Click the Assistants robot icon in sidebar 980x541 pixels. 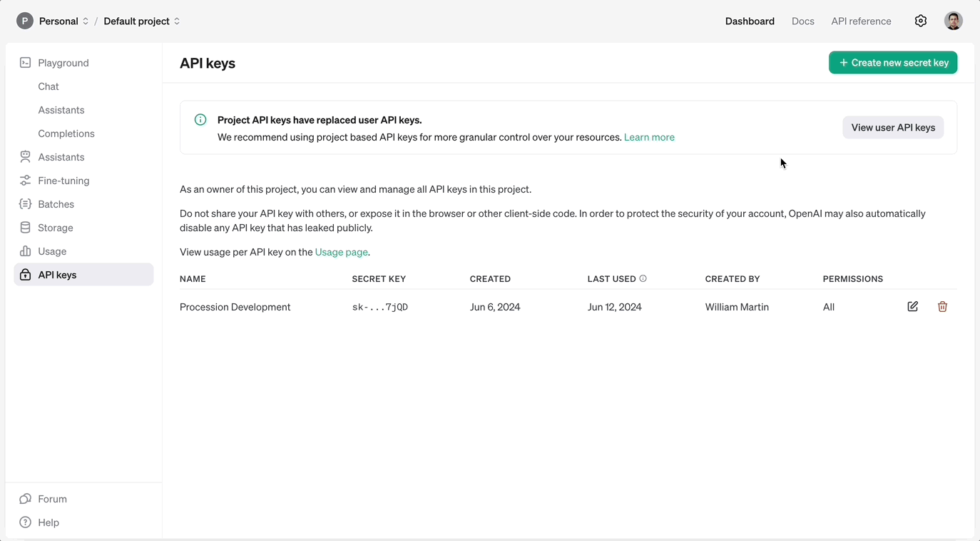pyautogui.click(x=25, y=157)
